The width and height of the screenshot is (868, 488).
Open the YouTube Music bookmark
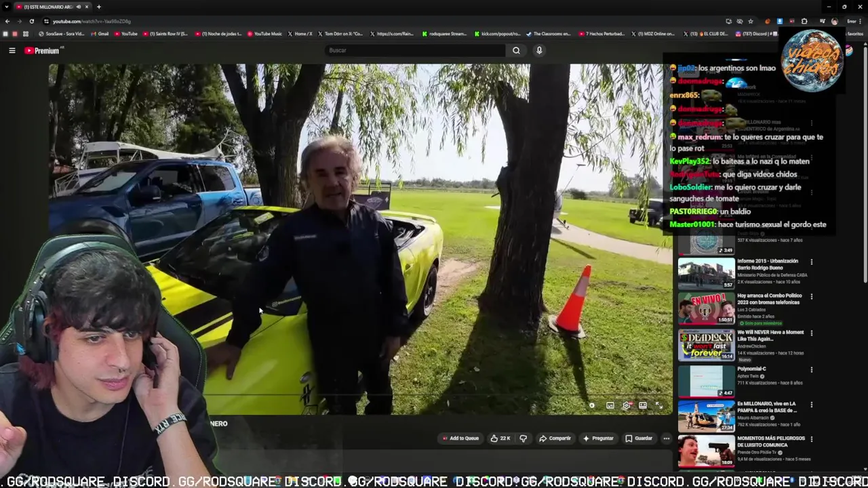(264, 33)
